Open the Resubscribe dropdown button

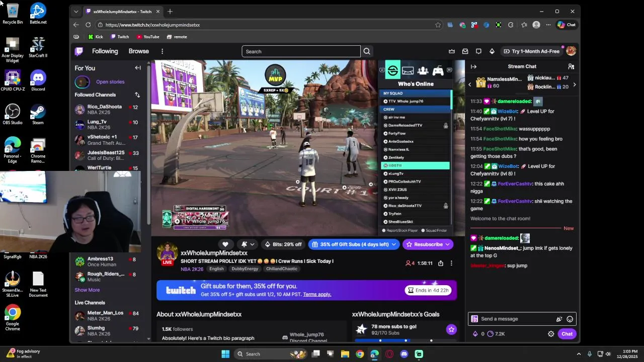click(x=428, y=244)
